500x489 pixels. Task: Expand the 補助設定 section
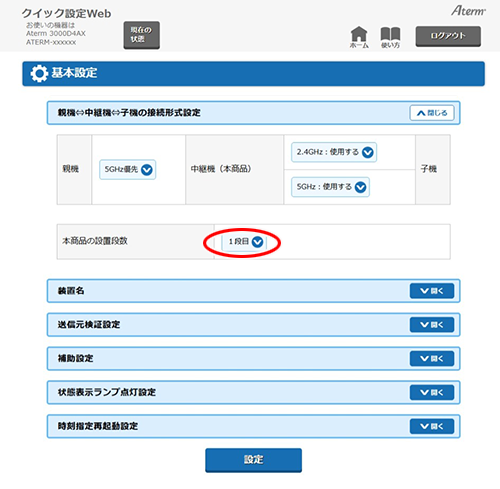(x=432, y=359)
